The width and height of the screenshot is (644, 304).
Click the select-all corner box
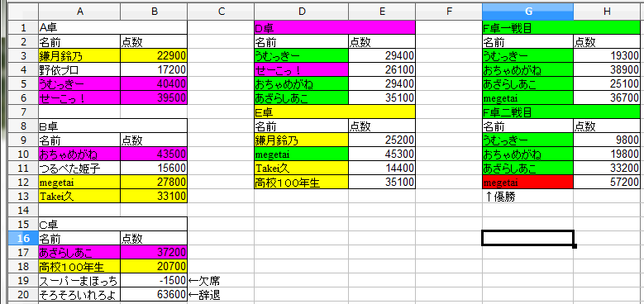tap(23, 12)
